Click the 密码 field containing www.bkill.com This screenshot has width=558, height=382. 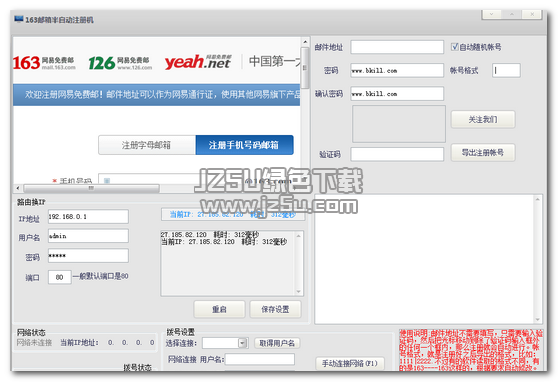pyautogui.click(x=397, y=70)
